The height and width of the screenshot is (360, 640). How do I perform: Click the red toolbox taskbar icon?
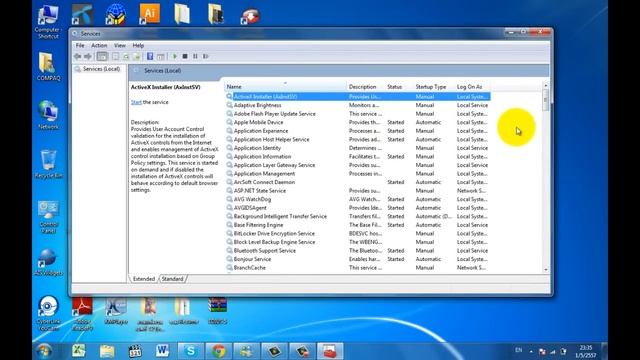(x=330, y=351)
